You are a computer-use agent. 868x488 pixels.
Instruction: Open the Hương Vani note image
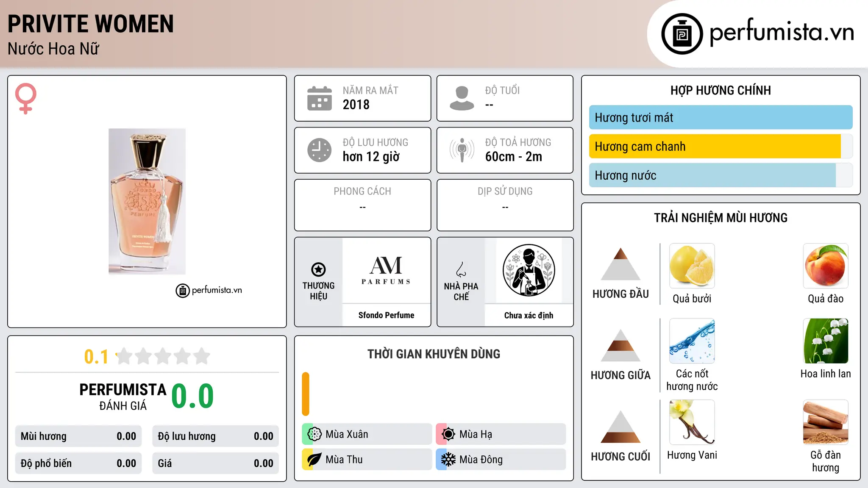pyautogui.click(x=692, y=422)
